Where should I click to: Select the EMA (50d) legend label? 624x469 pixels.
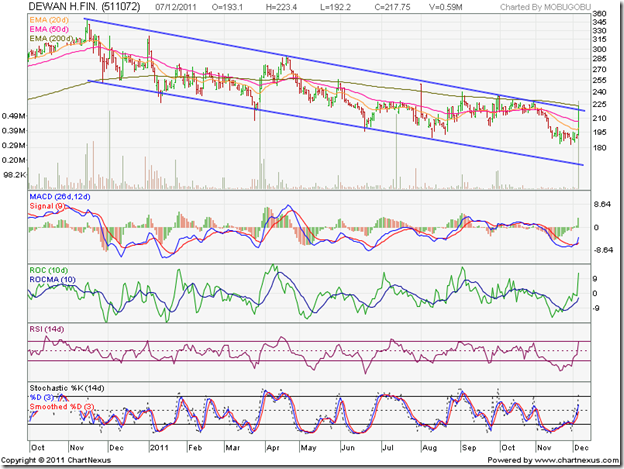pos(50,31)
